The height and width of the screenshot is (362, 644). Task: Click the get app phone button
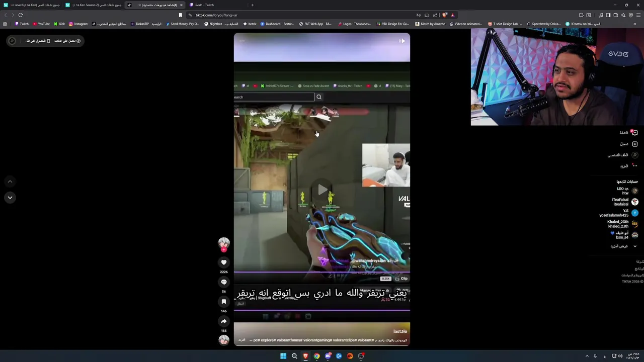(x=38, y=41)
